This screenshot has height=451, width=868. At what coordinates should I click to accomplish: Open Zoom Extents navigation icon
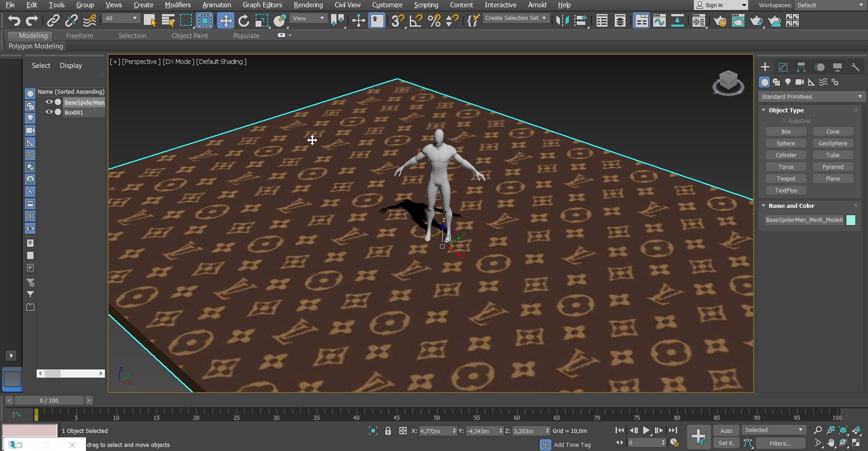pos(843,430)
